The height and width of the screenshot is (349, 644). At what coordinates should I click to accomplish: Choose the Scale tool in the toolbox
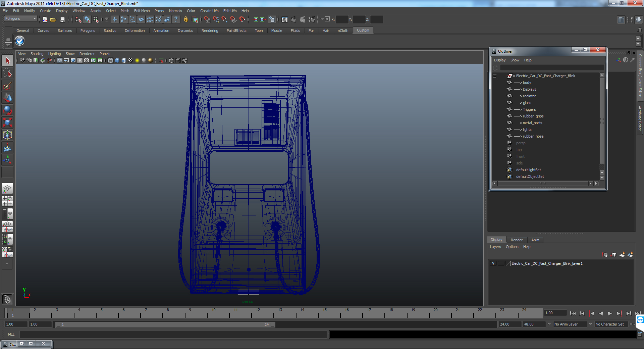(x=7, y=122)
